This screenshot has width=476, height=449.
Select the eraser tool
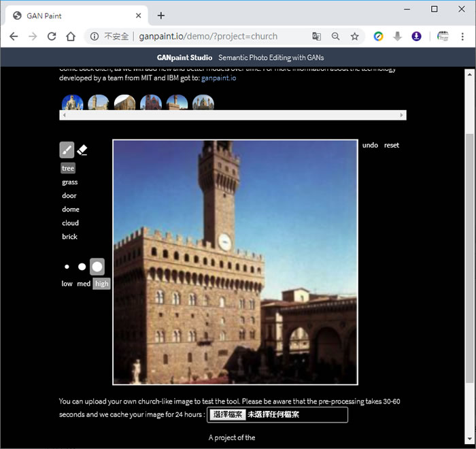pyautogui.click(x=82, y=150)
